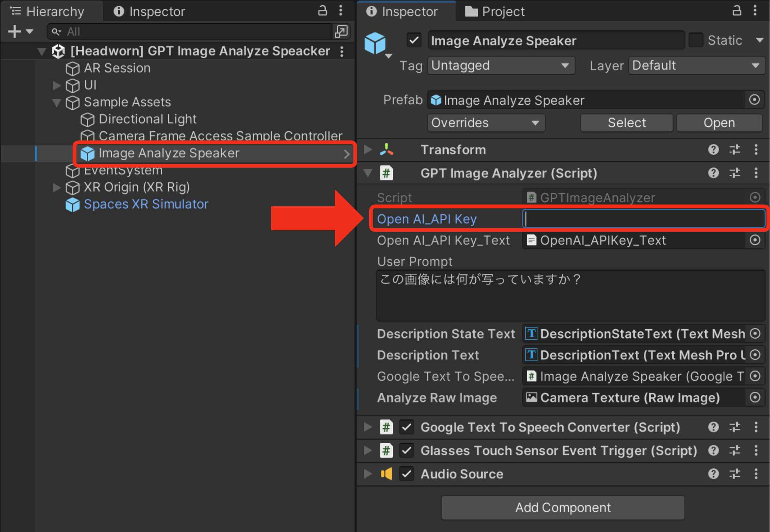
Task: Open GPT Image Analyzer three-dot menu
Action: tap(756, 173)
